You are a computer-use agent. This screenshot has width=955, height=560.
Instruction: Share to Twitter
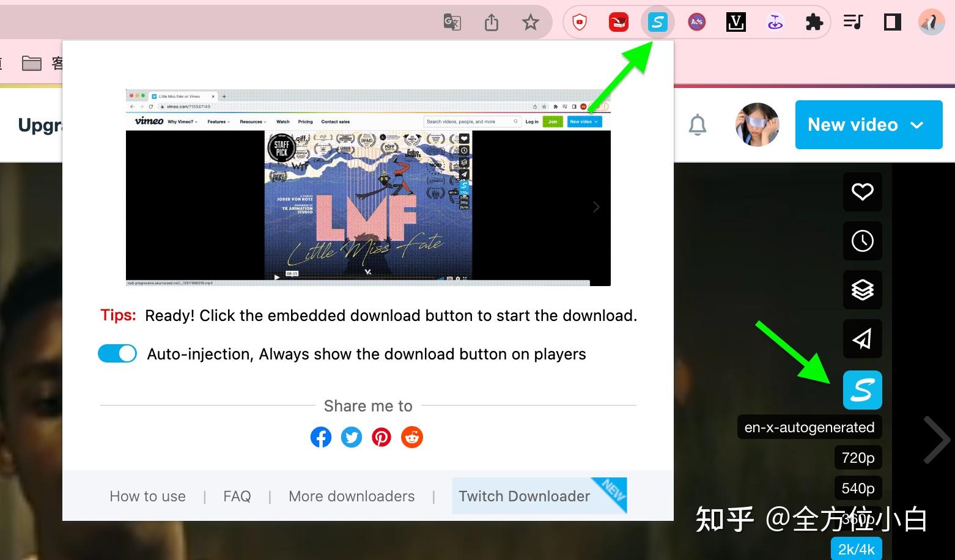tap(352, 437)
